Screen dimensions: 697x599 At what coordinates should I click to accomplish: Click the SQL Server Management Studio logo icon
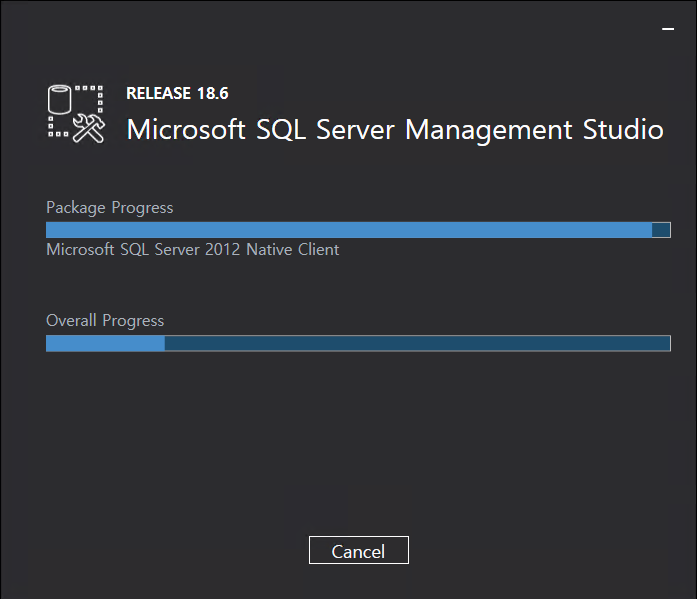pyautogui.click(x=76, y=114)
